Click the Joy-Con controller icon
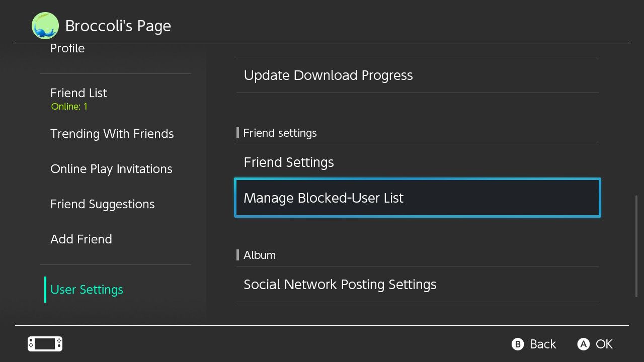Image resolution: width=644 pixels, height=362 pixels. click(x=45, y=344)
